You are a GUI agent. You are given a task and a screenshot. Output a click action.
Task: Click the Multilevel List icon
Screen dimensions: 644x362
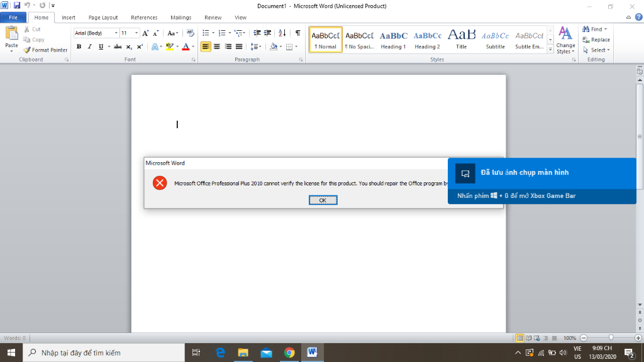238,33
